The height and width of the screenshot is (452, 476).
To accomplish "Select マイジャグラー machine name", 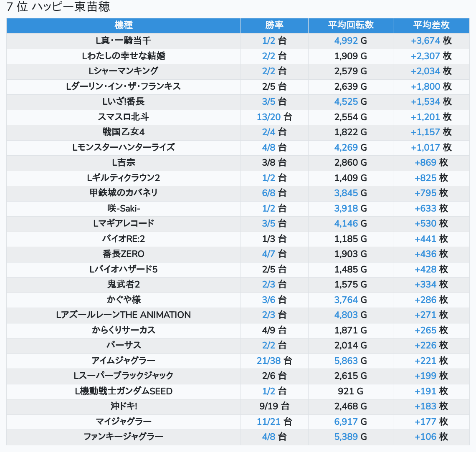I will point(124,422).
